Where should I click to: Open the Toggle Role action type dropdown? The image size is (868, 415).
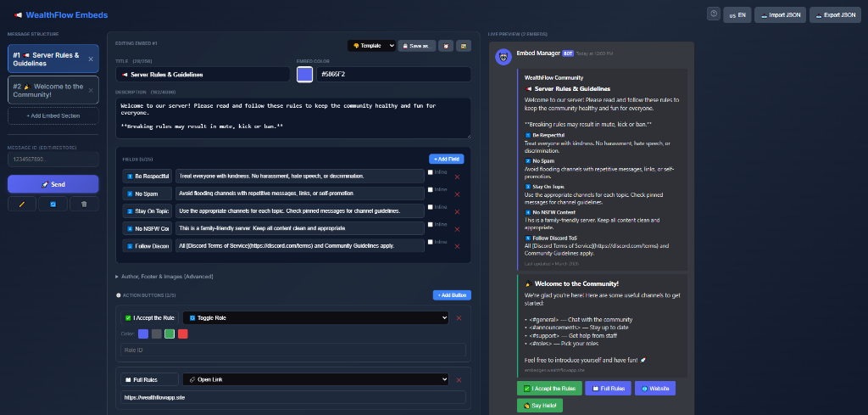click(x=315, y=318)
